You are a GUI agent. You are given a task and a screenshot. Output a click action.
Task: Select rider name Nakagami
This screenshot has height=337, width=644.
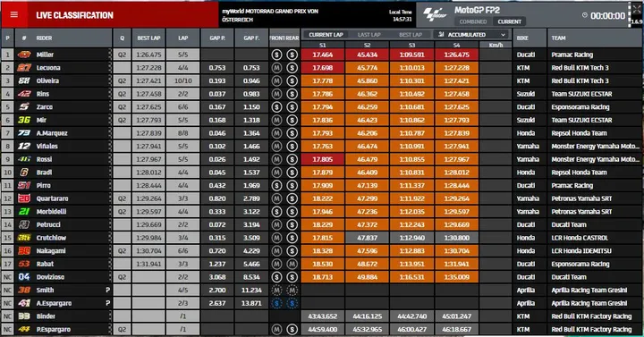pyautogui.click(x=51, y=251)
